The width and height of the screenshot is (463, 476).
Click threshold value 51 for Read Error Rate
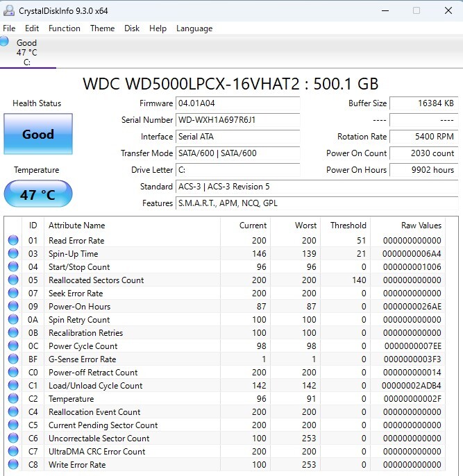coord(361,240)
